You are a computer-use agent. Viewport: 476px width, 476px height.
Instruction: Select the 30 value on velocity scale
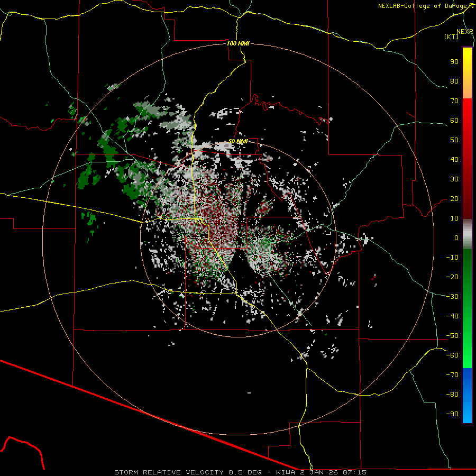click(454, 179)
